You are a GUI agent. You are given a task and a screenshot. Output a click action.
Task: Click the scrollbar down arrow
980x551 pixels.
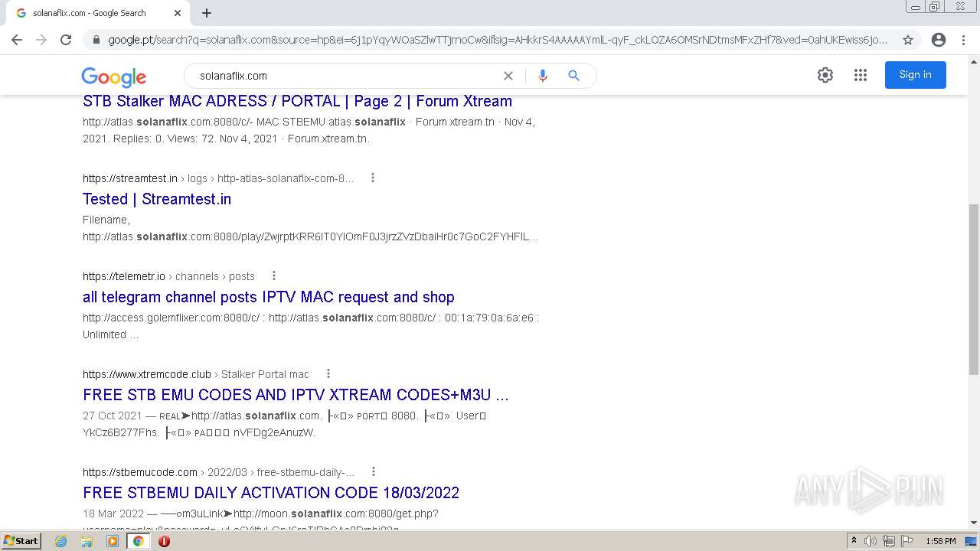(973, 523)
